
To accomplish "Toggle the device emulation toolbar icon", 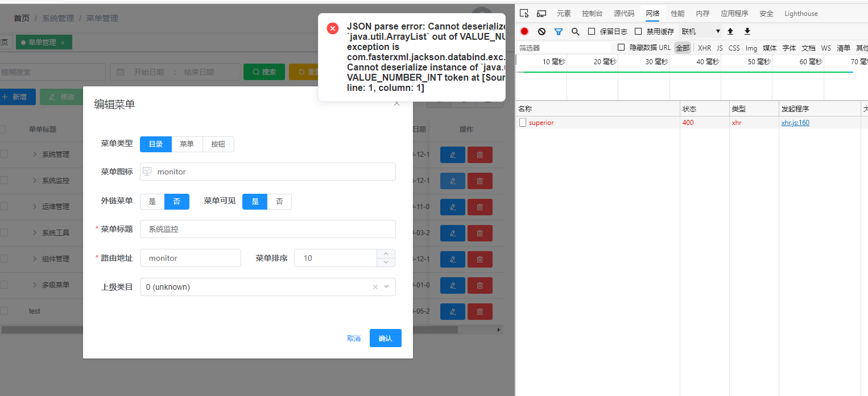I will click(x=542, y=13).
